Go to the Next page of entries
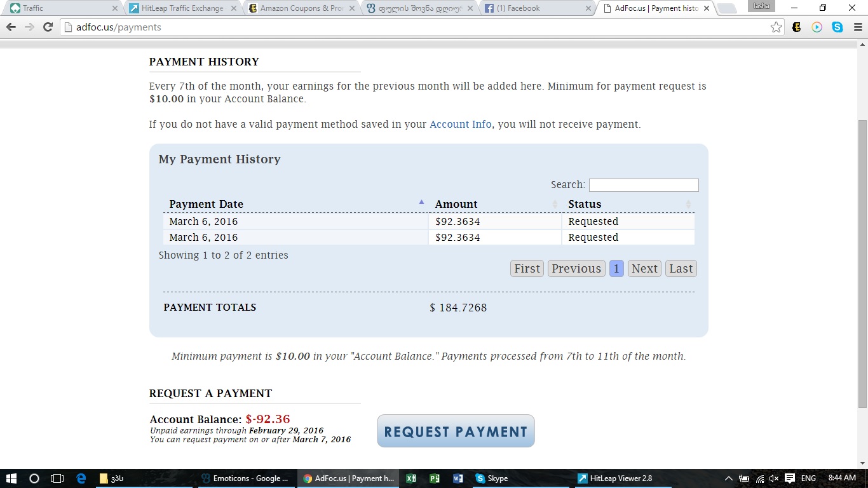Image resolution: width=868 pixels, height=488 pixels. coord(644,269)
